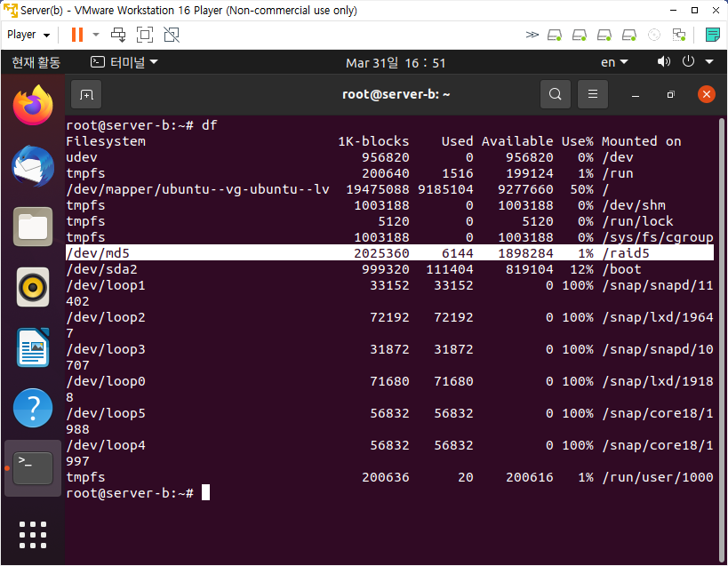Screen dimensions: 728x566
Task: Click the terminal command prompt cursor
Action: 205,492
